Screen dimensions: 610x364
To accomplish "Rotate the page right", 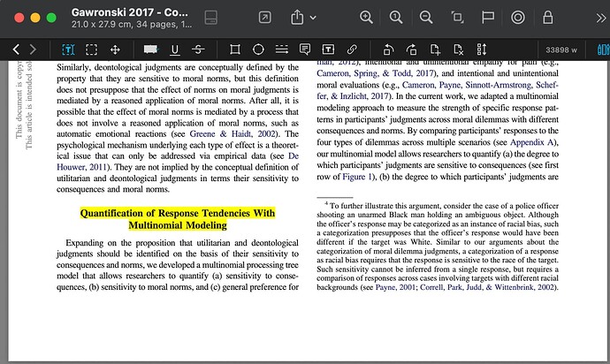I will coord(412,49).
